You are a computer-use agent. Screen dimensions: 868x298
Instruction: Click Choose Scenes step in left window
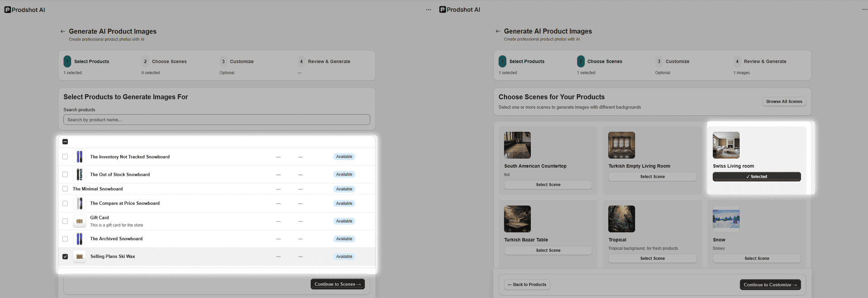(x=164, y=61)
